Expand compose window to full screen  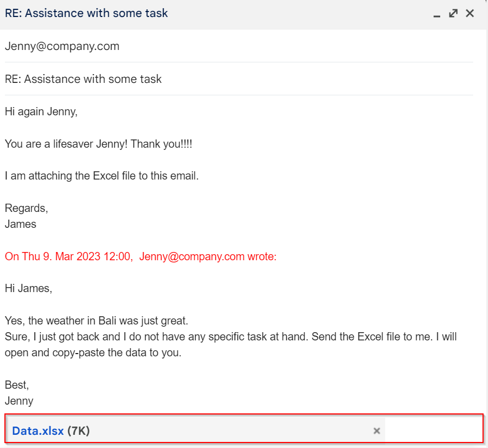tap(453, 13)
